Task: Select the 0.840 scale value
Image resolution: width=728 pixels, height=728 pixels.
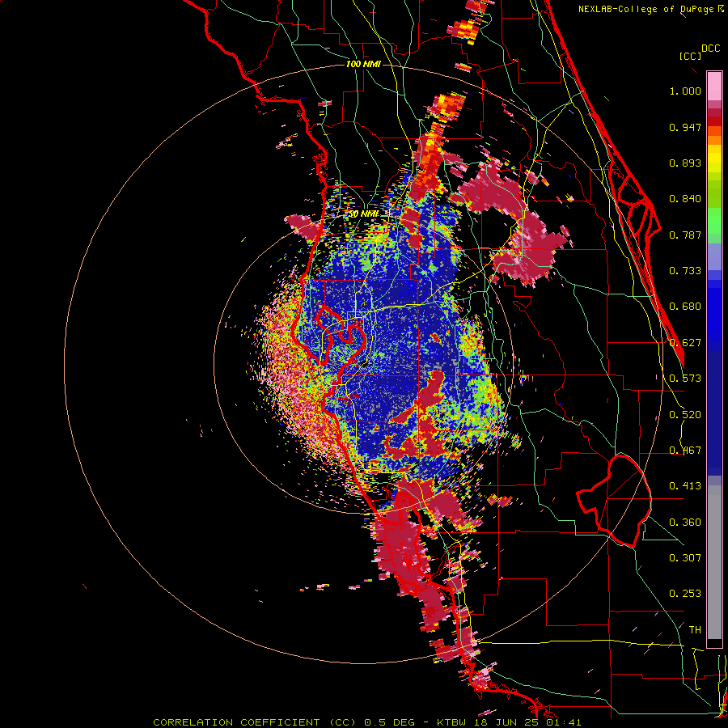Action: (685, 199)
